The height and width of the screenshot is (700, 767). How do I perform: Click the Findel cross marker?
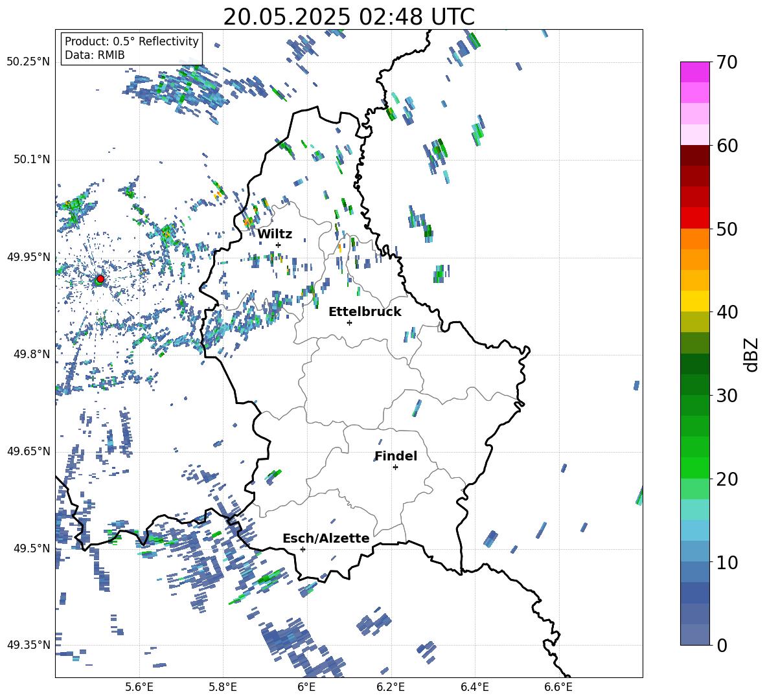395,468
